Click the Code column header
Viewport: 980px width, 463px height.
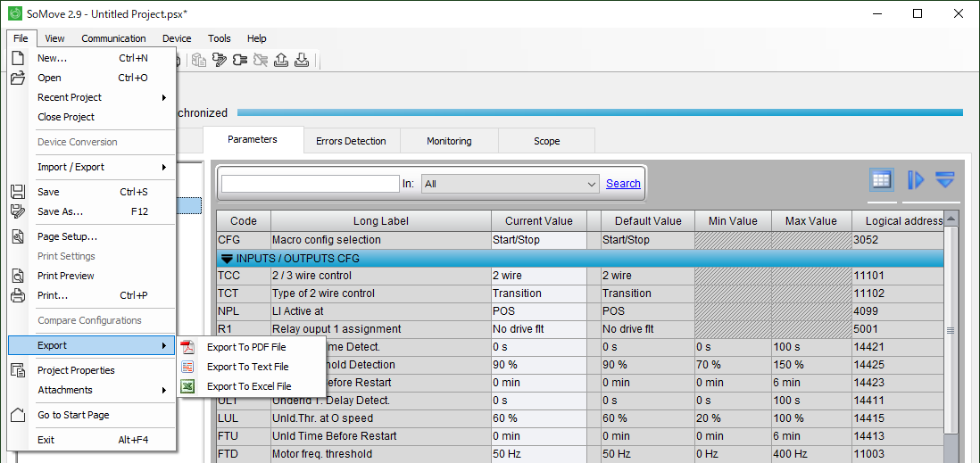[244, 221]
